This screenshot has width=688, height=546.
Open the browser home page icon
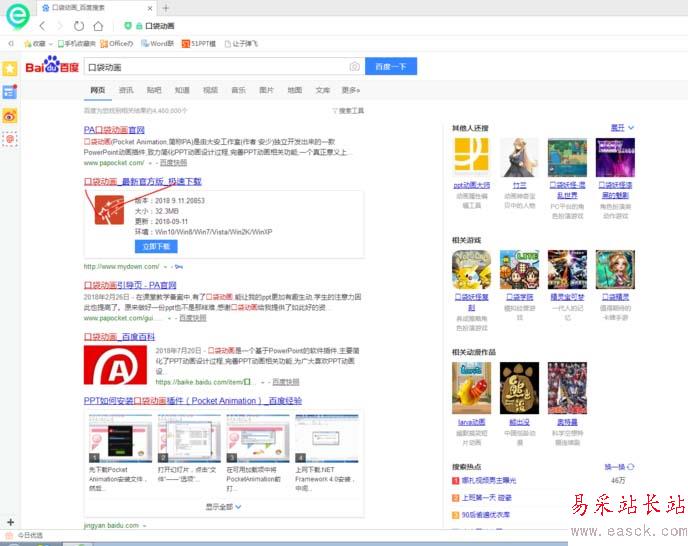pos(98,26)
